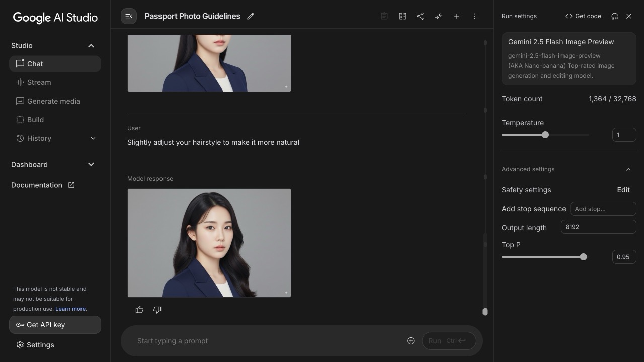Click the Run button

(x=449, y=341)
